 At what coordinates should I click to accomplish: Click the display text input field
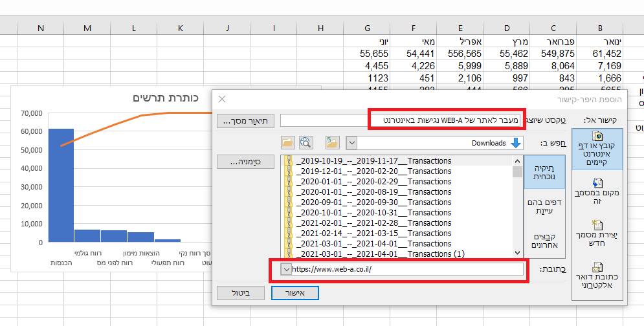(402, 121)
